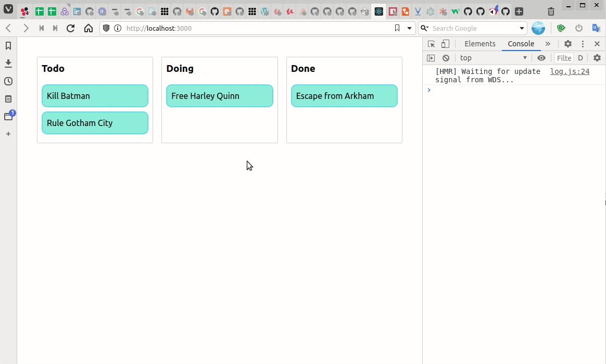
Task: Click the power button extension icon
Action: (578, 28)
